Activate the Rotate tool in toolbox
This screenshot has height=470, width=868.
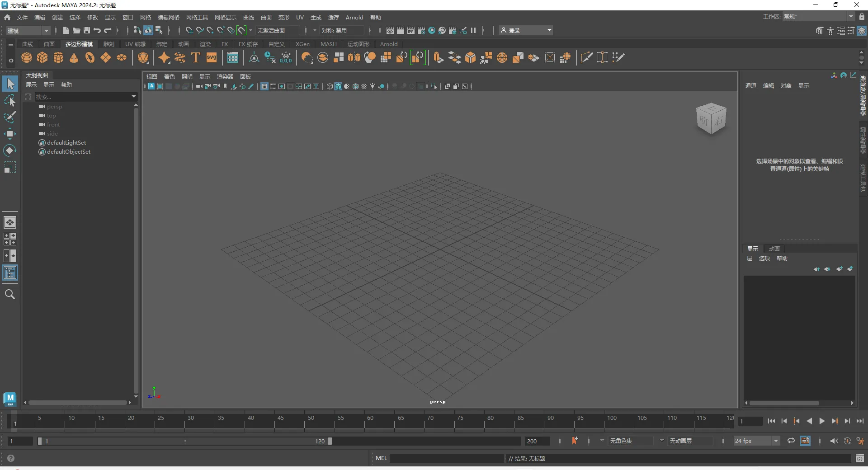[x=10, y=150]
